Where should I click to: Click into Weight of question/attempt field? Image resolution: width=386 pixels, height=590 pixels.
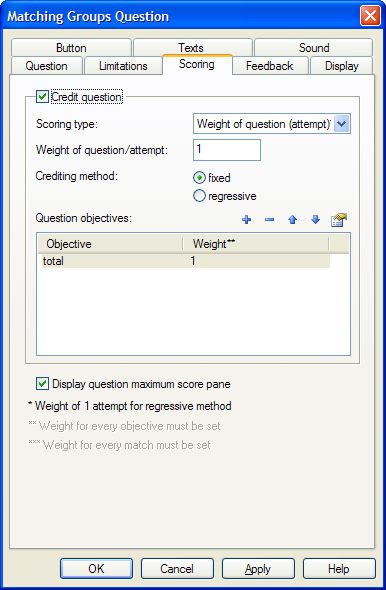click(227, 150)
